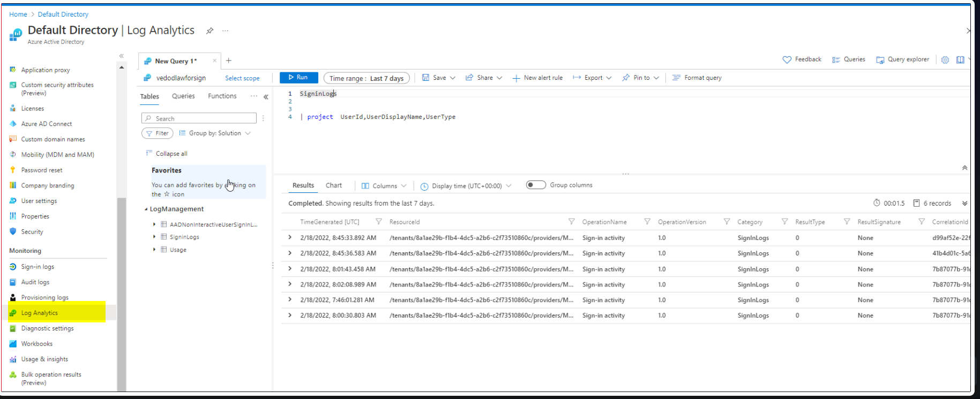
Task: Open the Columns dropdown in results
Action: point(384,186)
